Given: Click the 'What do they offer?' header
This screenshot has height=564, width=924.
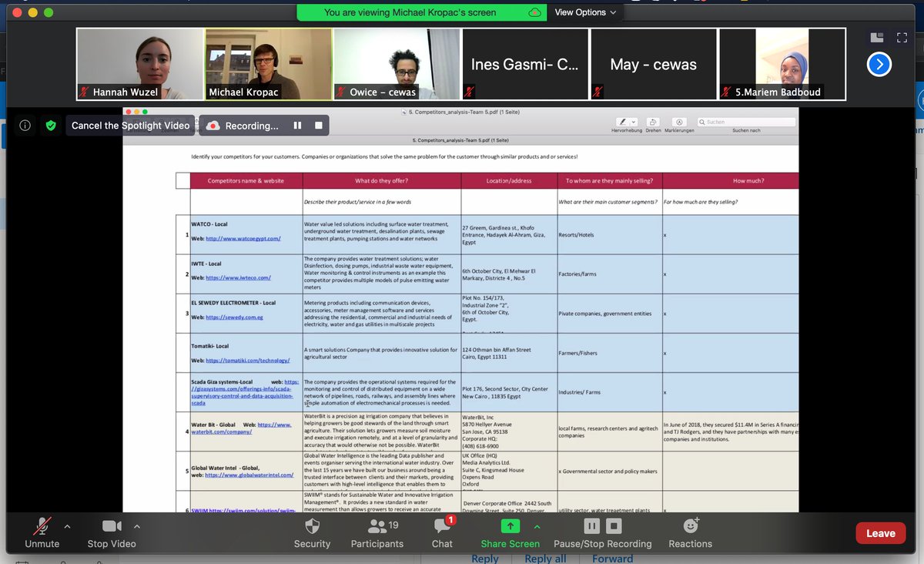Looking at the screenshot, I should 382,180.
